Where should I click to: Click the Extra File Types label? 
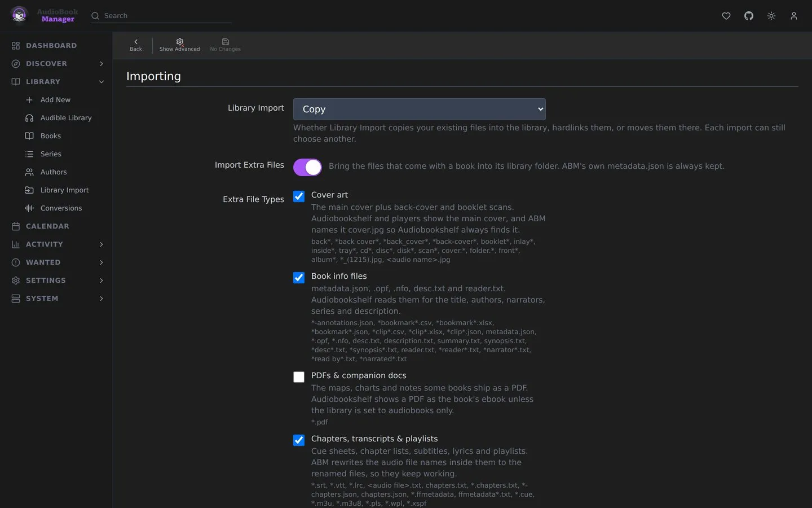(253, 199)
